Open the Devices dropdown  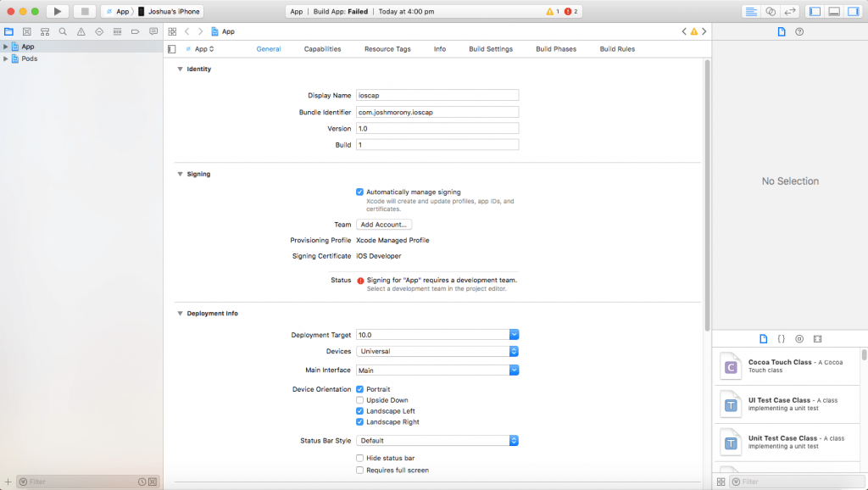[x=437, y=351]
